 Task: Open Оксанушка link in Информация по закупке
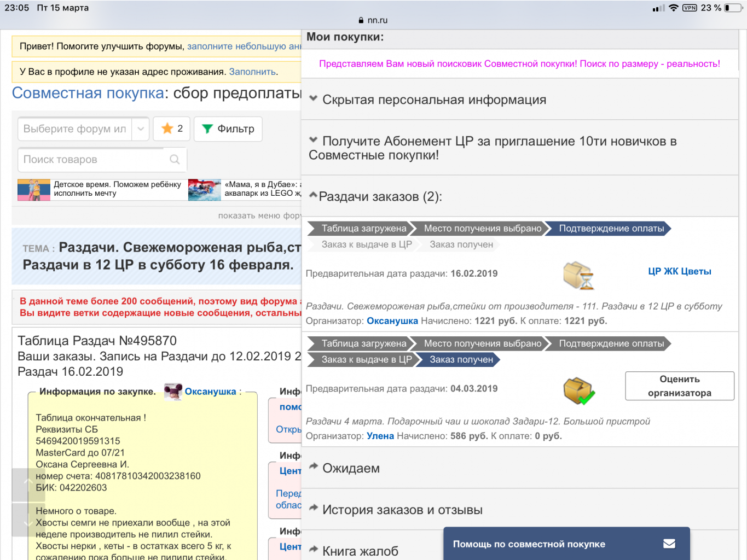coord(210,392)
